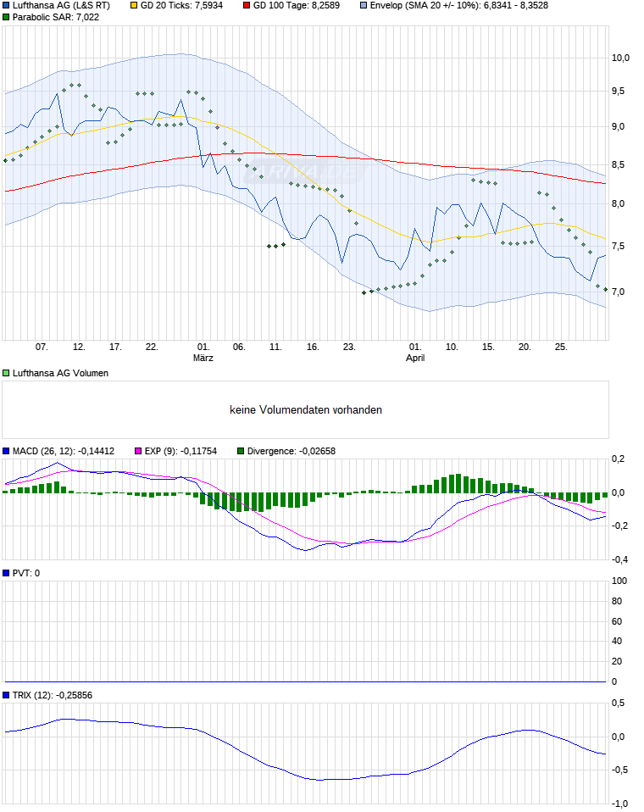Click the blue TRIX (12) swatch

click(6, 696)
